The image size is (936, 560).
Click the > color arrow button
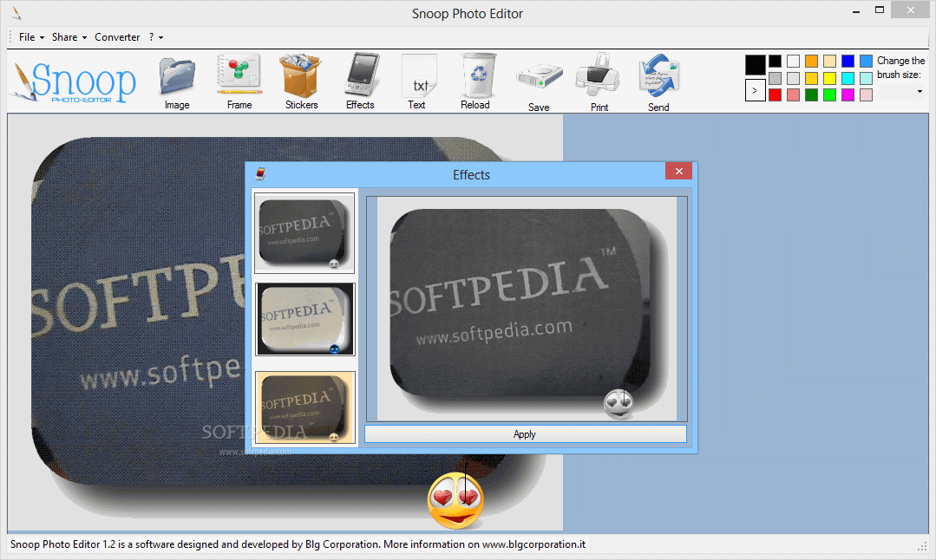(755, 91)
